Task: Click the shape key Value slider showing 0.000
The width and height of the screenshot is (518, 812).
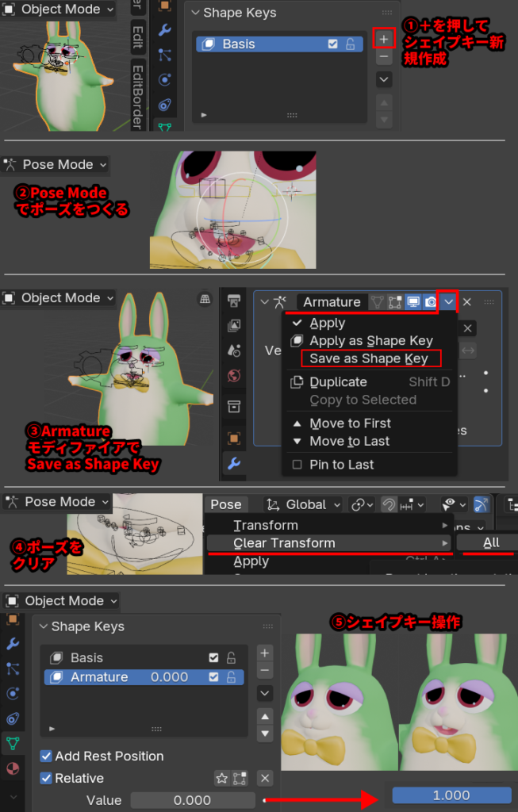Action: pos(192,800)
